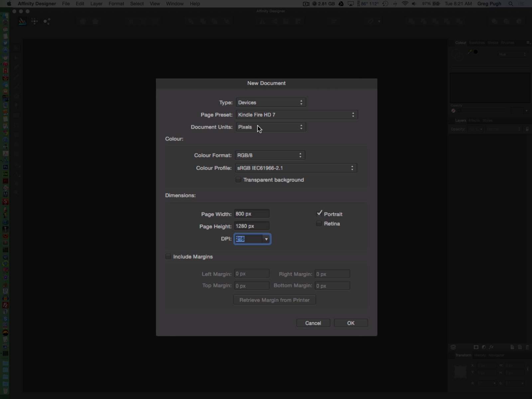Open the Apple menu
Image resolution: width=532 pixels, height=399 pixels.
pyautogui.click(x=9, y=4)
